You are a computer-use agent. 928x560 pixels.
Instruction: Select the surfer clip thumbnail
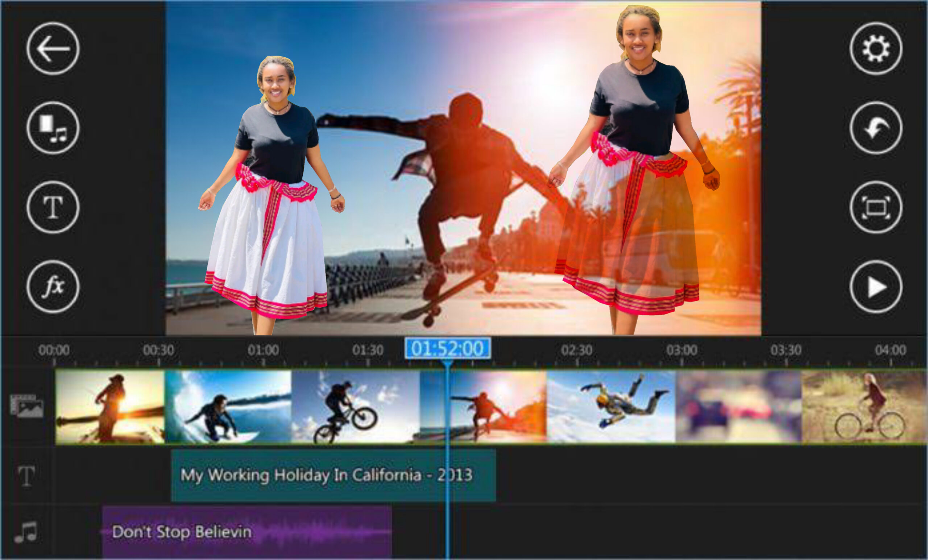pos(228,407)
